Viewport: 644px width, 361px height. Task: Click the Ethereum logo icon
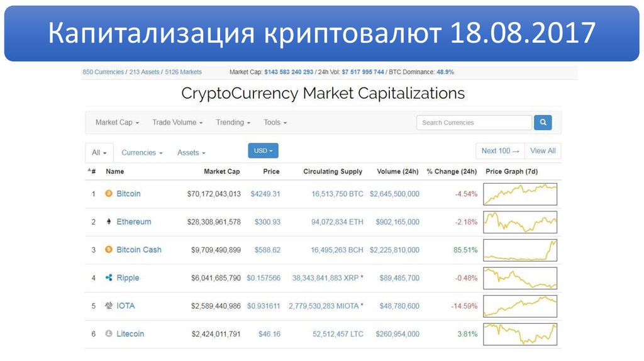pos(108,222)
